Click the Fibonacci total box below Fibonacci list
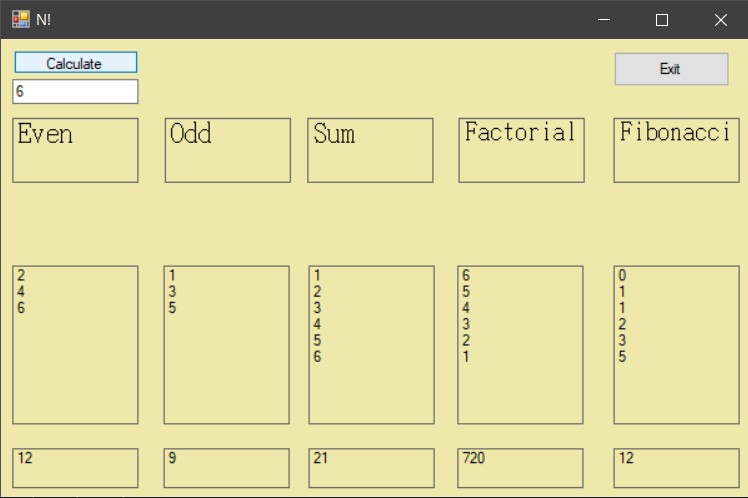Viewport: 748px width, 498px height. click(676, 468)
